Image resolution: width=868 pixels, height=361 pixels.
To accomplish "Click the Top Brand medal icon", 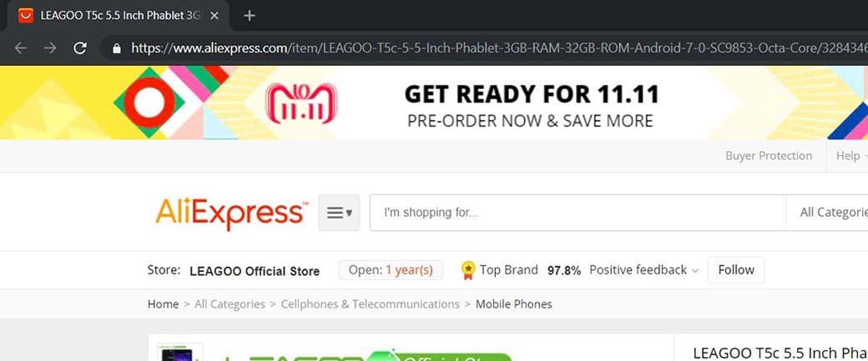I will 468,270.
